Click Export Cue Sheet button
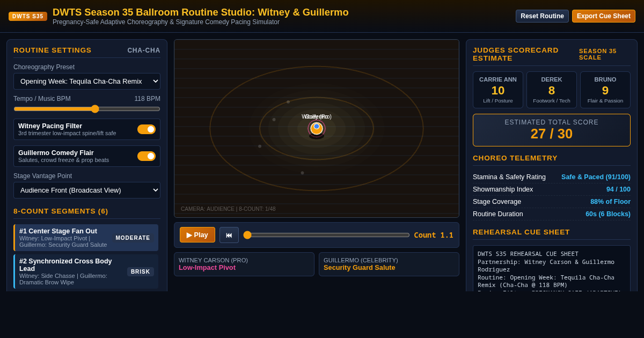Image resolution: width=644 pixels, height=338 pixels. click(x=604, y=16)
